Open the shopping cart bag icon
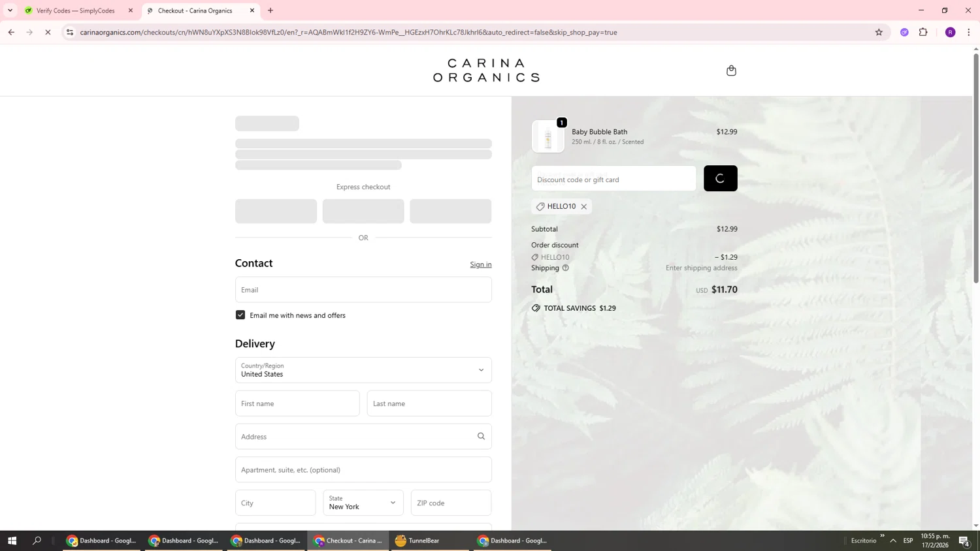This screenshot has height=551, width=980. coord(731,71)
